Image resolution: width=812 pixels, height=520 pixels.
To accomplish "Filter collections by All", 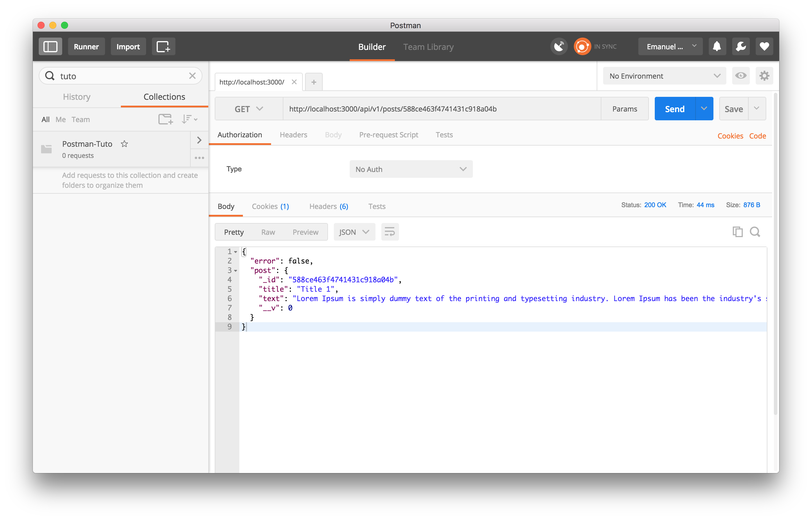I will 45,119.
